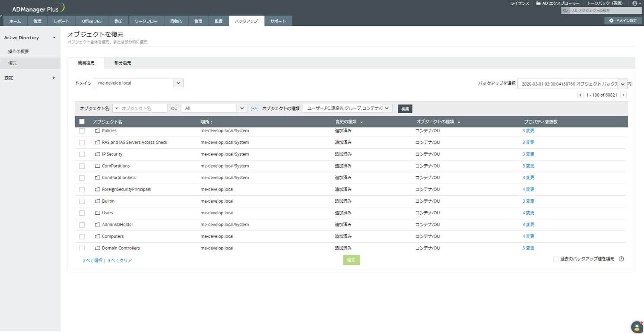Go to next page of results

[623, 95]
